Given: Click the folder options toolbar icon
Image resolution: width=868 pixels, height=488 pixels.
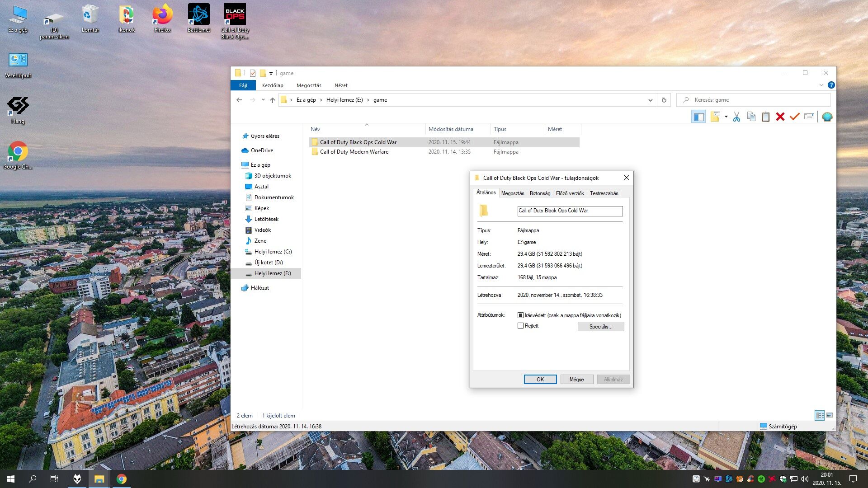Looking at the screenshot, I should pyautogui.click(x=715, y=117).
